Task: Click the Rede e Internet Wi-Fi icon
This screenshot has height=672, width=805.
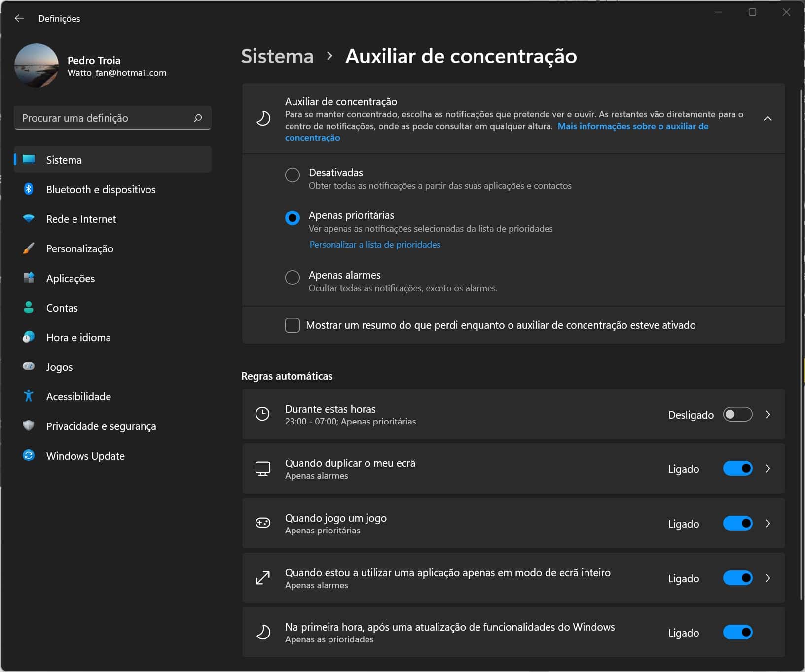Action: [29, 219]
